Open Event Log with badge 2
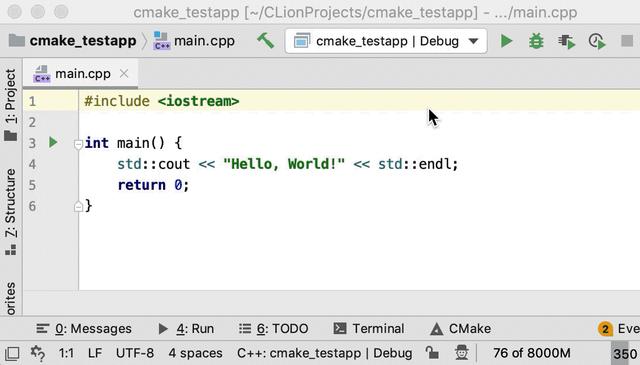Viewport: 640px width, 365px height. (619, 329)
